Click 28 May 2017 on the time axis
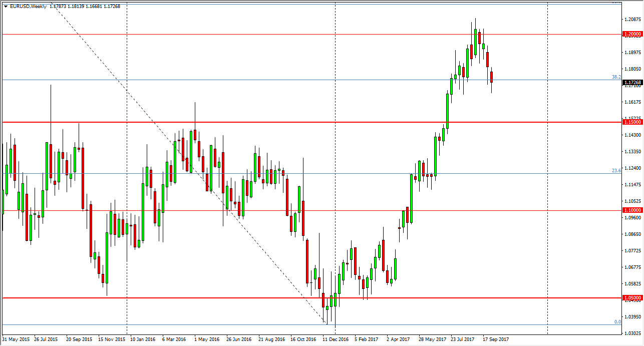Image resolution: width=644 pixels, height=346 pixels. click(432, 339)
